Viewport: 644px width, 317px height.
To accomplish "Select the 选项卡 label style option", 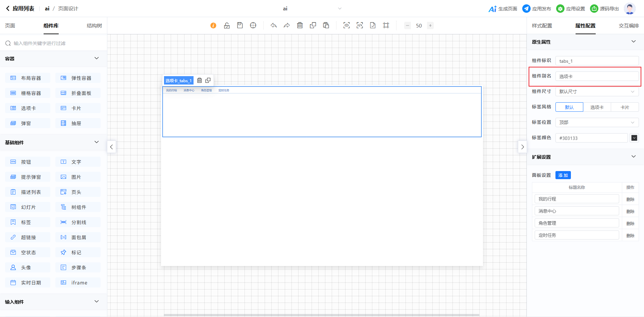I will point(597,107).
